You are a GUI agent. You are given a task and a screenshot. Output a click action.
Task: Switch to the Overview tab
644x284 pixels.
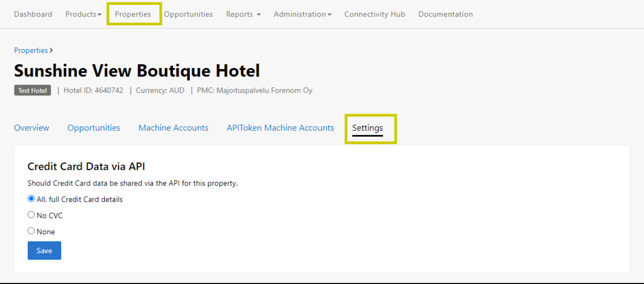tap(32, 128)
